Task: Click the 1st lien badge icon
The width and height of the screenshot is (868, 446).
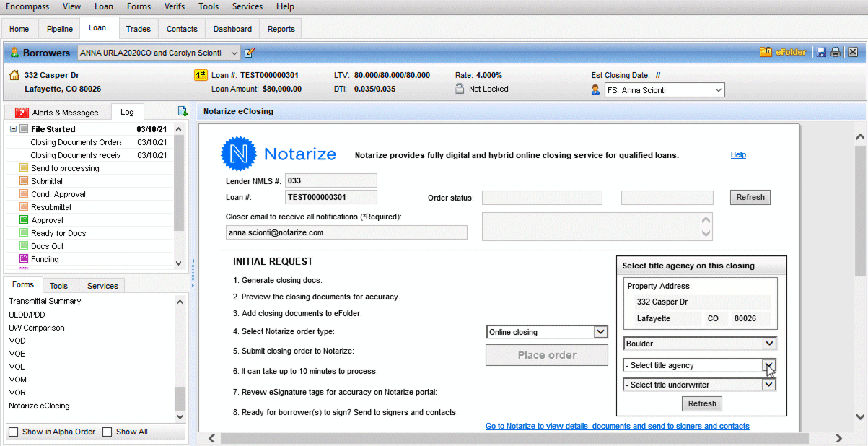Action: pos(201,75)
